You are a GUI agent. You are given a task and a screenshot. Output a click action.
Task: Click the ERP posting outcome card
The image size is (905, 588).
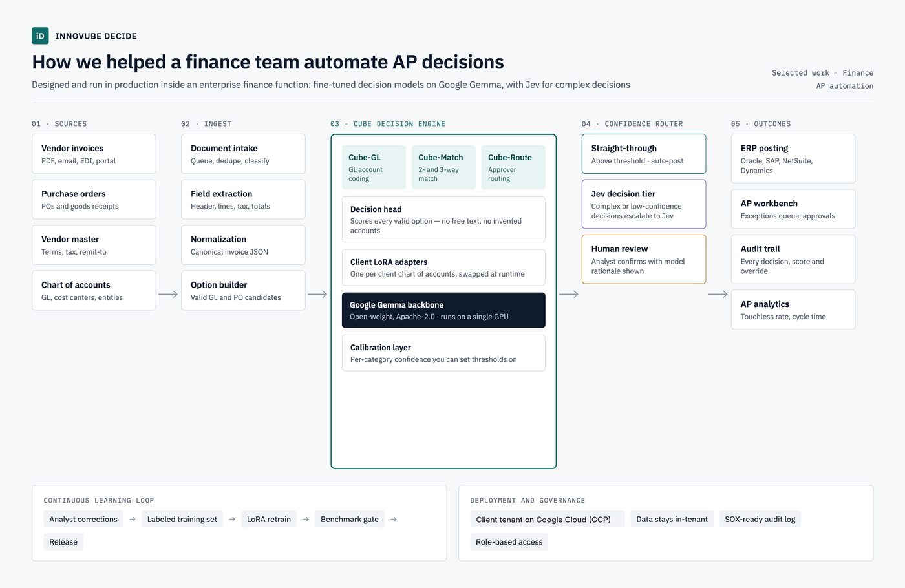(793, 158)
